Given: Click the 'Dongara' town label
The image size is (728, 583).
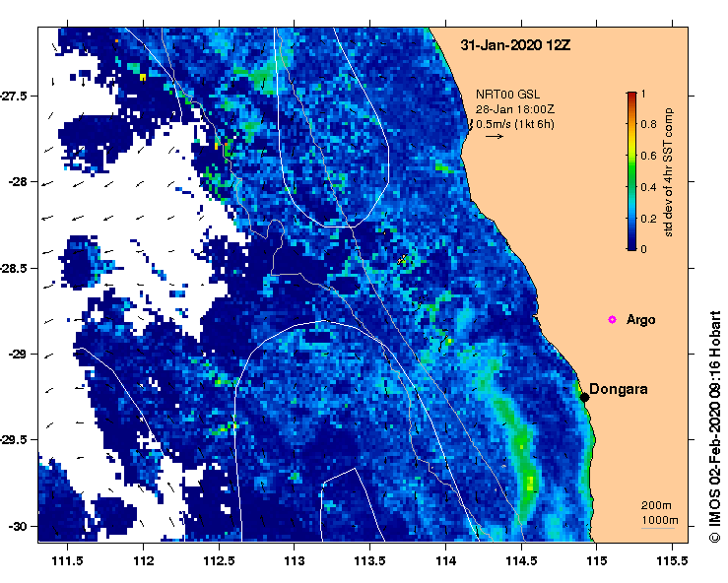Looking at the screenshot, I should click(619, 389).
